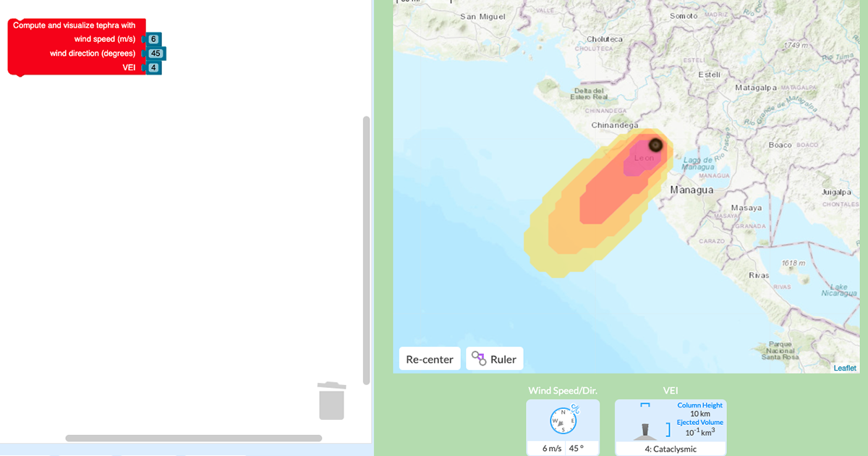The width and height of the screenshot is (868, 456).
Task: Click the '4: Cataclysmic' VEI label
Action: click(672, 449)
